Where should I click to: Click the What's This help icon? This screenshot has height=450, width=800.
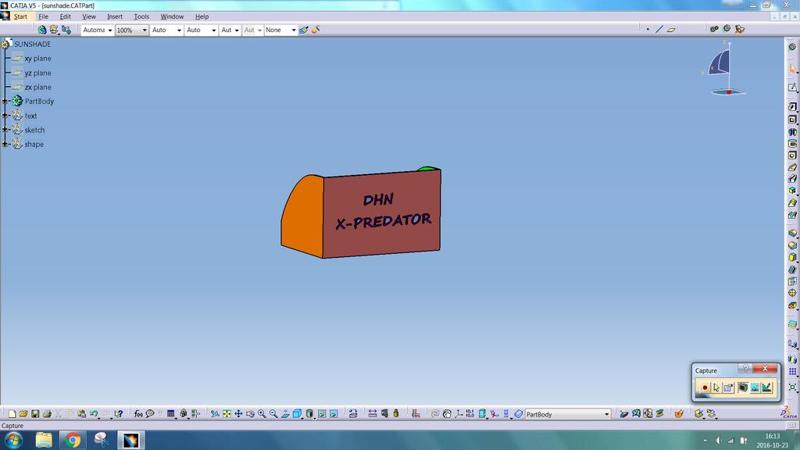coord(118,414)
